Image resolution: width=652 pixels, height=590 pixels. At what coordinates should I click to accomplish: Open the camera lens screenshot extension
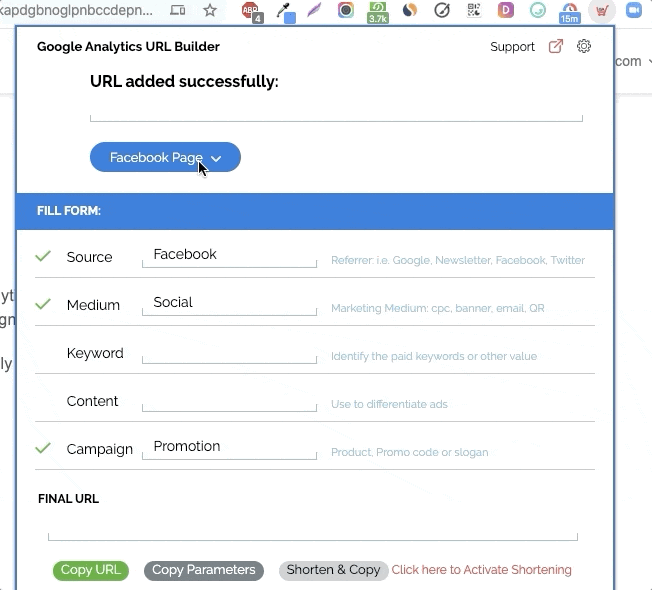tap(346, 10)
